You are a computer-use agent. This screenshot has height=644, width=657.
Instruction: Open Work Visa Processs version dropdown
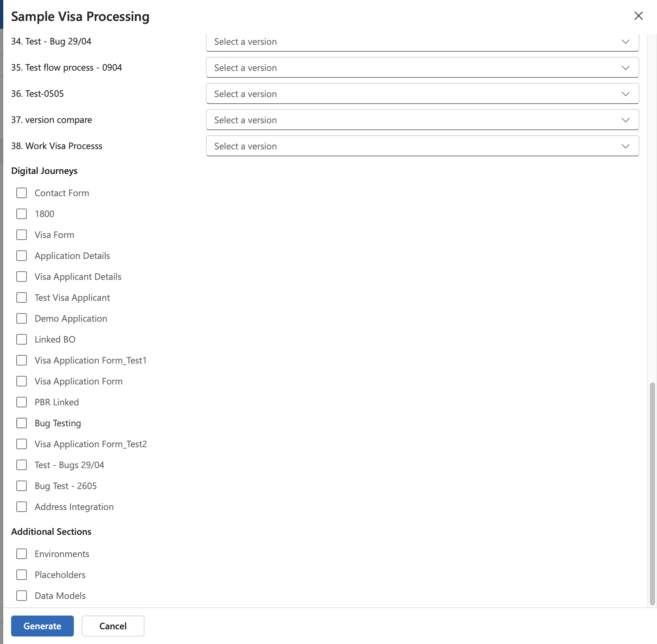pos(422,146)
